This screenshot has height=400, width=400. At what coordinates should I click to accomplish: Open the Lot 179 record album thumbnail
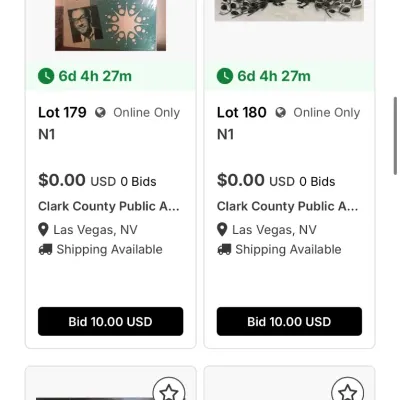click(x=110, y=25)
